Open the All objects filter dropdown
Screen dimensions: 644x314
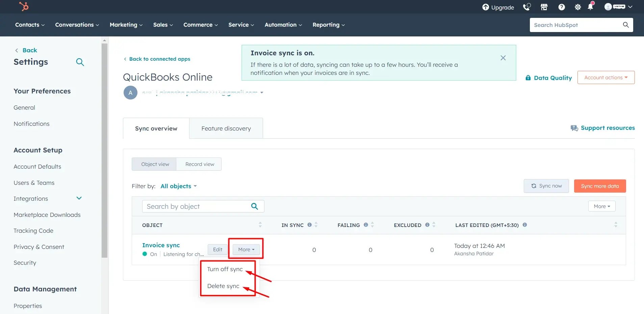pyautogui.click(x=179, y=186)
